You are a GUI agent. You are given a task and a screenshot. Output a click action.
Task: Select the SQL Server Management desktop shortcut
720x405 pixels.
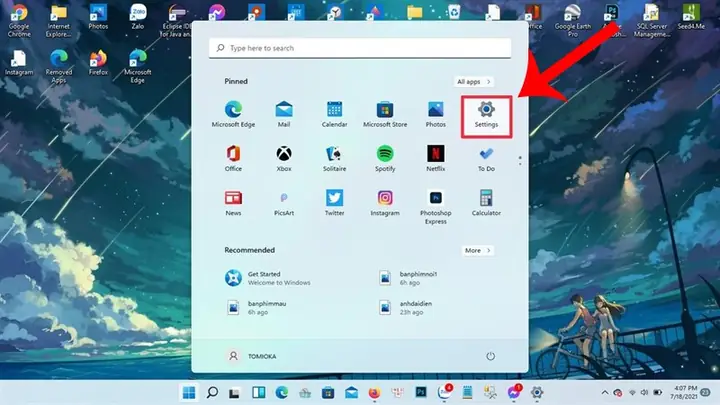coord(651,20)
